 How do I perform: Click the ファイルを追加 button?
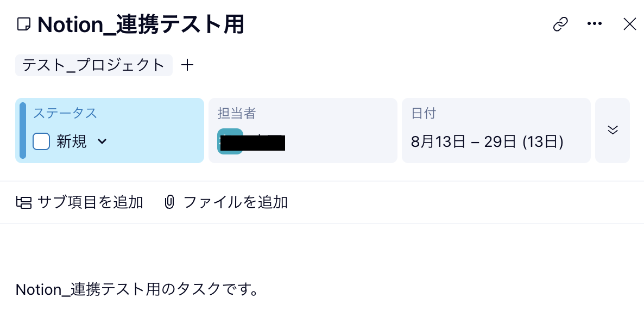click(x=236, y=203)
